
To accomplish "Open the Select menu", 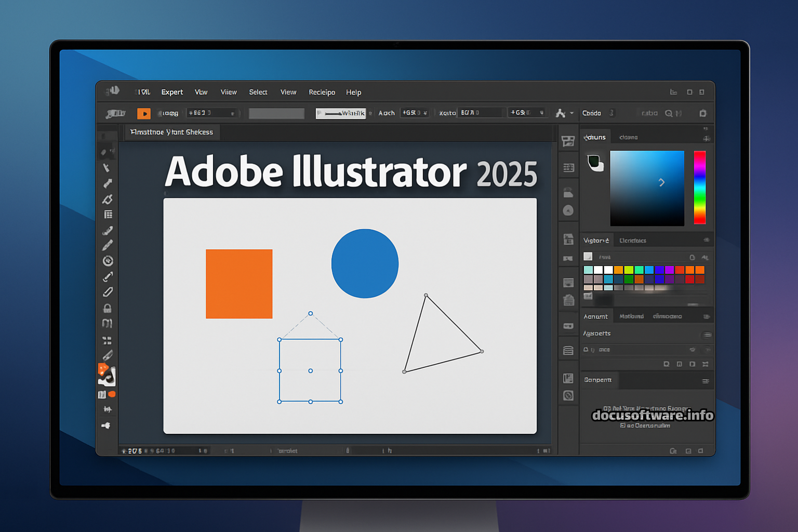I will coord(258,92).
